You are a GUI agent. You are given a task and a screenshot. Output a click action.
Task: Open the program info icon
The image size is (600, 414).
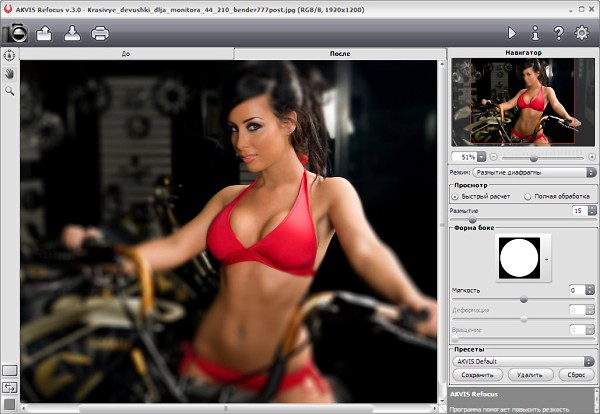coord(536,33)
